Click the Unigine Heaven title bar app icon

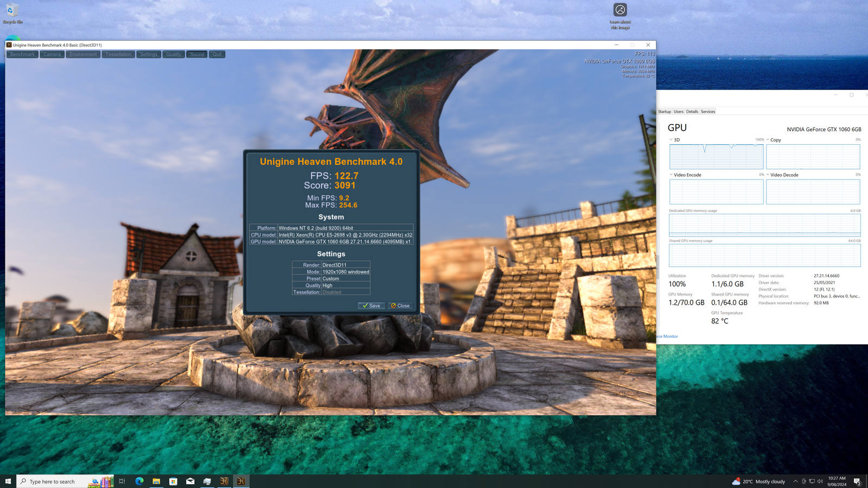(x=9, y=45)
